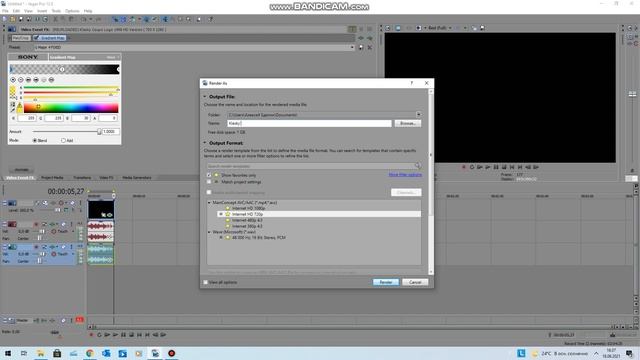Select Internet HD 1080p template

tap(248, 208)
